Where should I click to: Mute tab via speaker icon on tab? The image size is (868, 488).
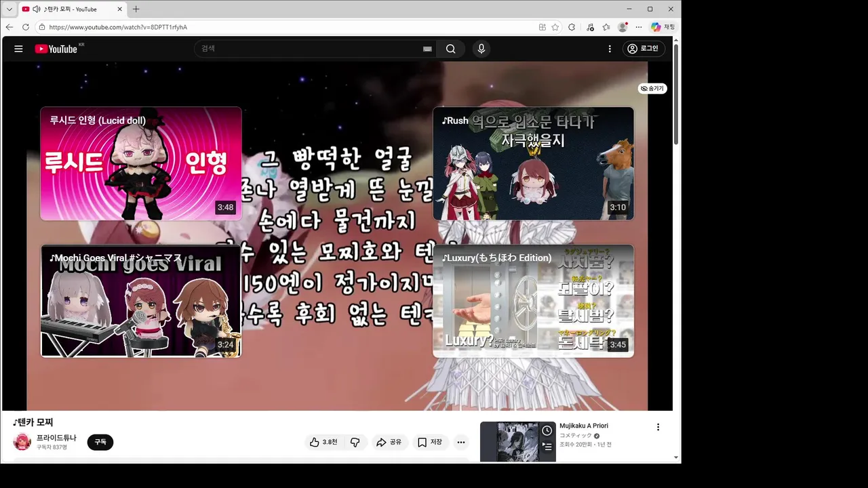click(x=36, y=9)
